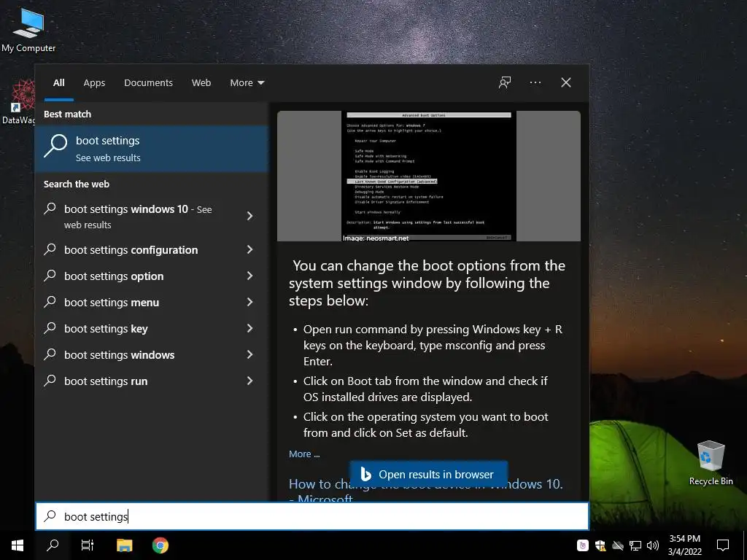This screenshot has height=560, width=747.
Task: Click the taskbar search magnifier icon
Action: [53, 545]
